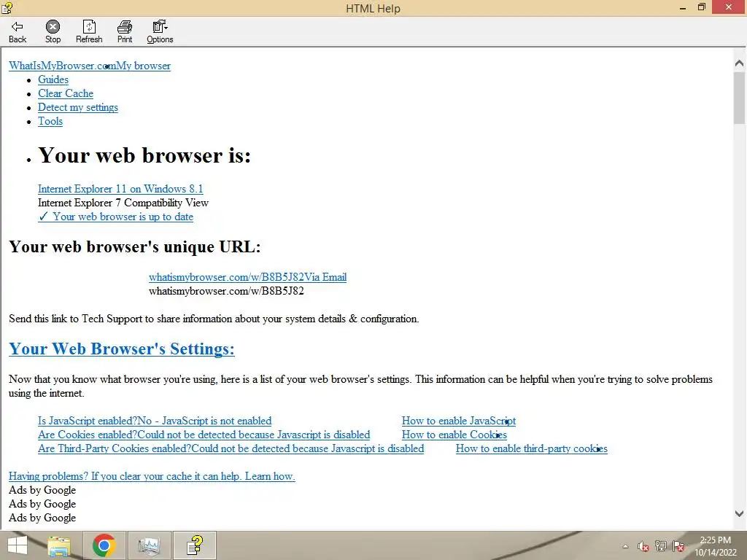Open the Windows Start button
Image resolution: width=747 pixels, height=560 pixels.
(x=18, y=545)
